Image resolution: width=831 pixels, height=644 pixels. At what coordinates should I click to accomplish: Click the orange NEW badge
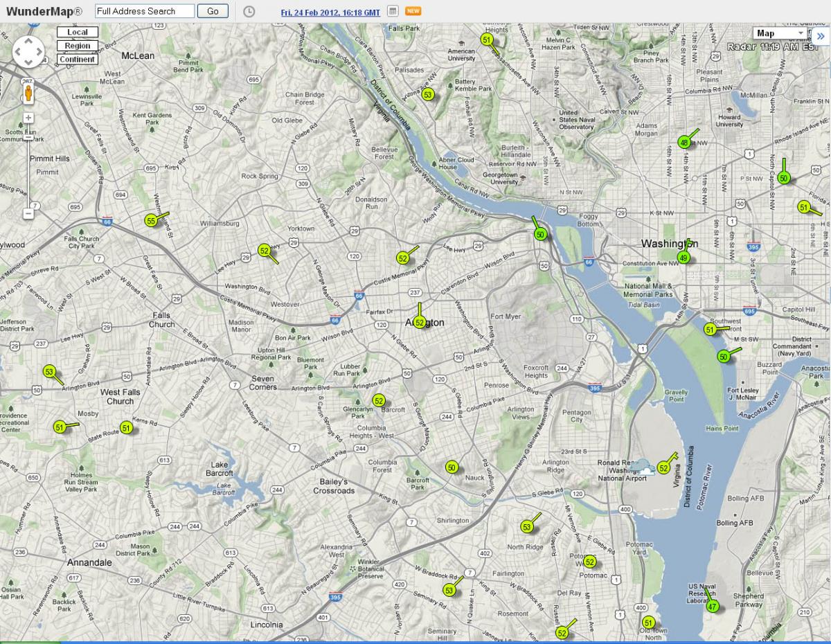[413, 11]
